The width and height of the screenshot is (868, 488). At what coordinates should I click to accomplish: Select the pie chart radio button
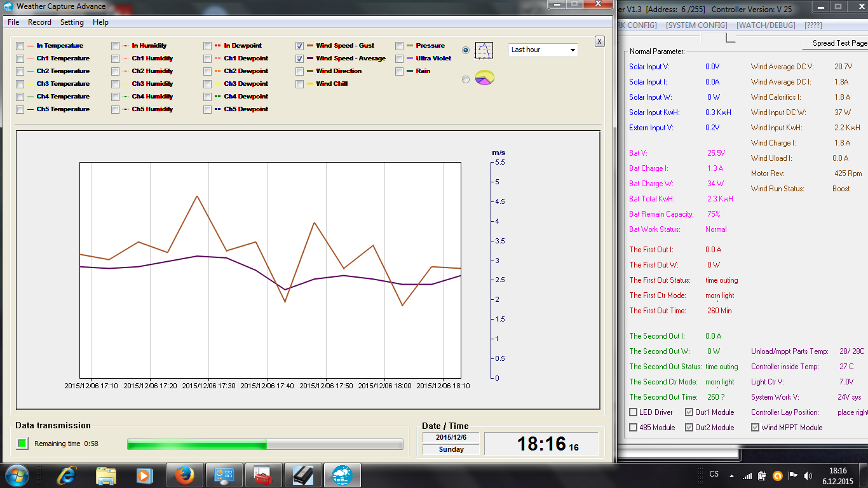pyautogui.click(x=466, y=79)
